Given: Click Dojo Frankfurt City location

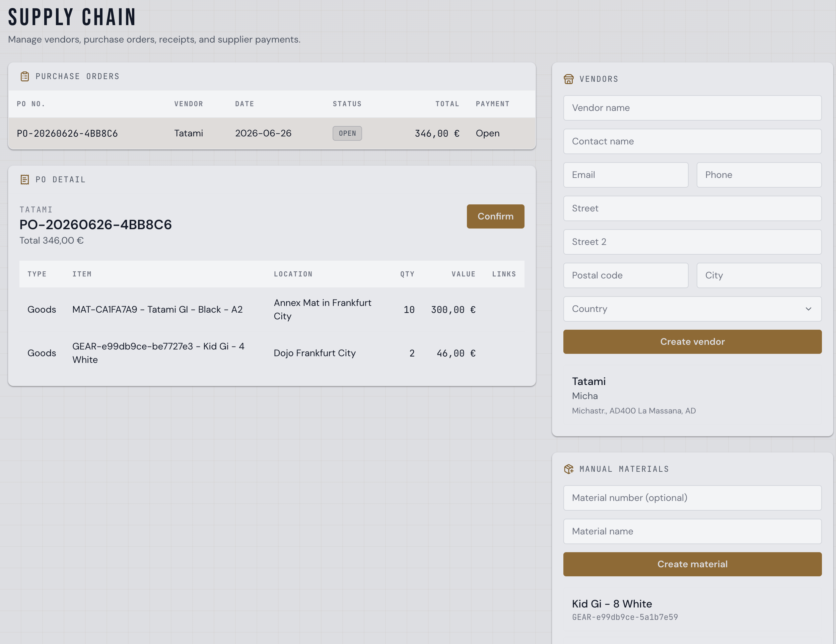Looking at the screenshot, I should coord(315,353).
